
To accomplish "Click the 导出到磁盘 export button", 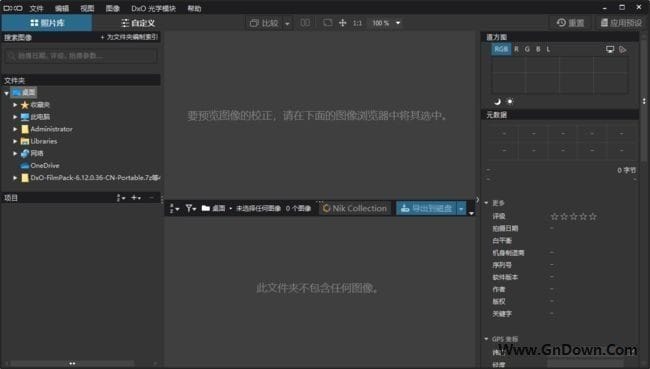I will point(426,208).
